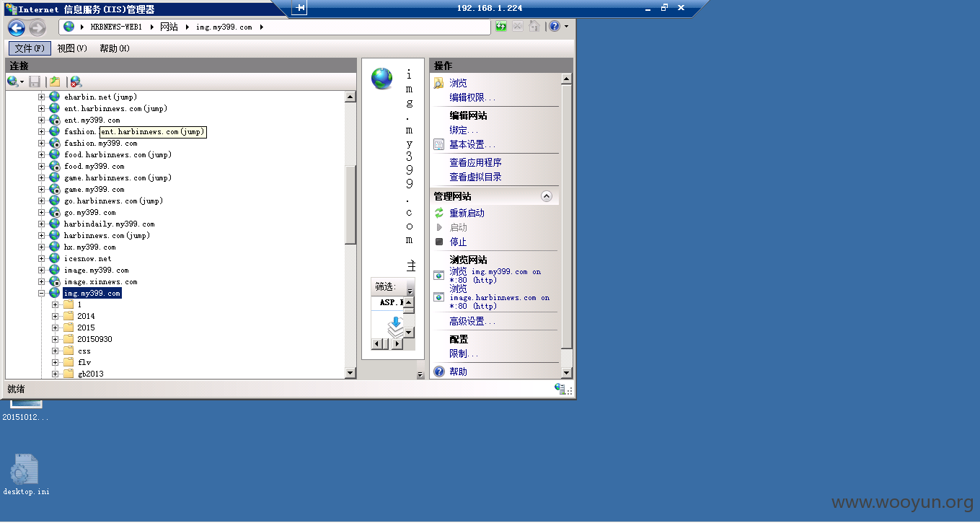Click the pin icon on the remote desktop bar
980x523 pixels.
[x=300, y=8]
